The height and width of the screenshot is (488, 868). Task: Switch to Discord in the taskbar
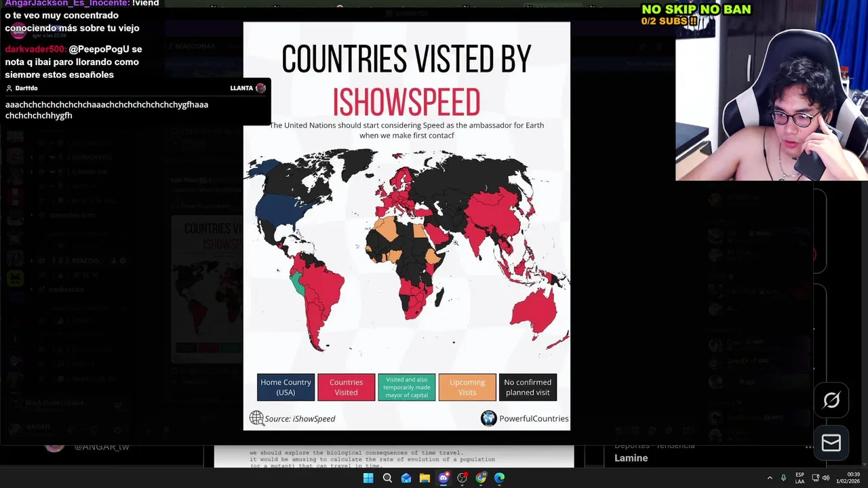(443, 478)
